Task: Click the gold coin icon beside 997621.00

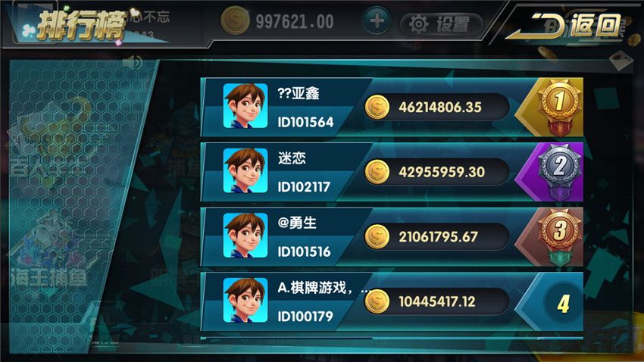Action: [236, 20]
